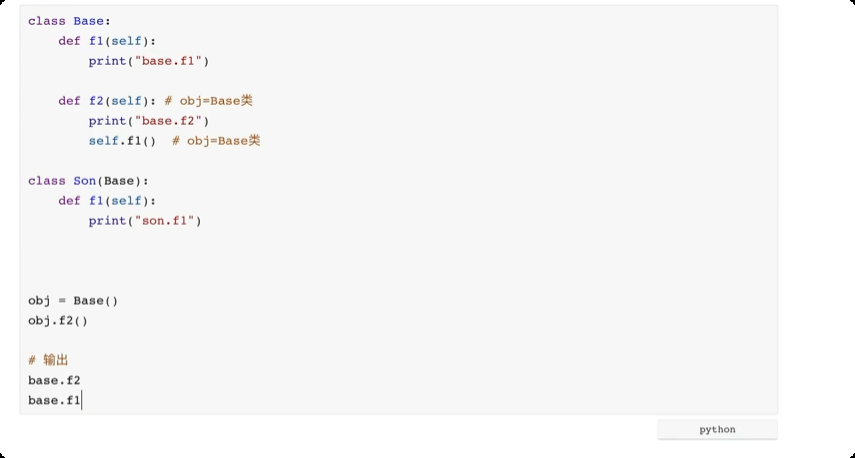Place cursor on the self.f1() call
Viewport: 855px width, 458px height.
(x=122, y=141)
